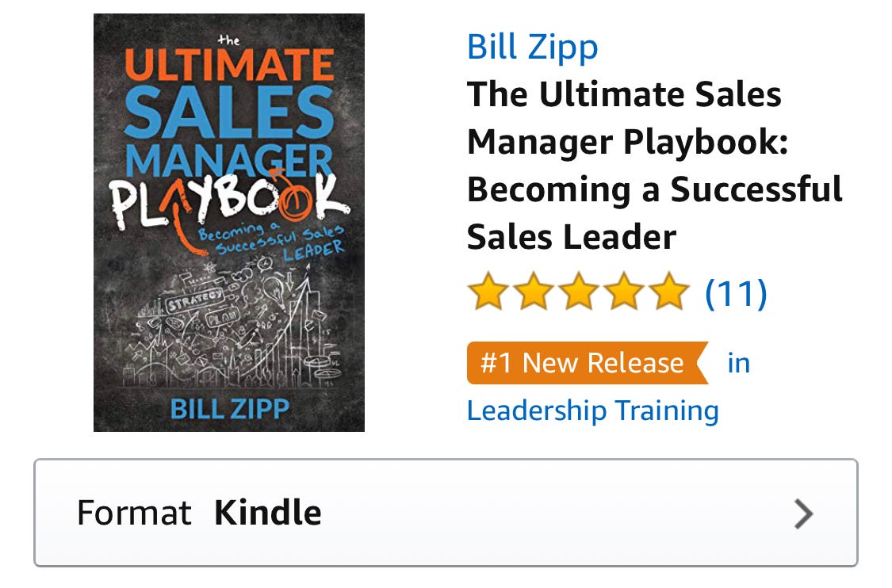
Task: Click the chevron arrow in Format row
Action: click(x=803, y=514)
